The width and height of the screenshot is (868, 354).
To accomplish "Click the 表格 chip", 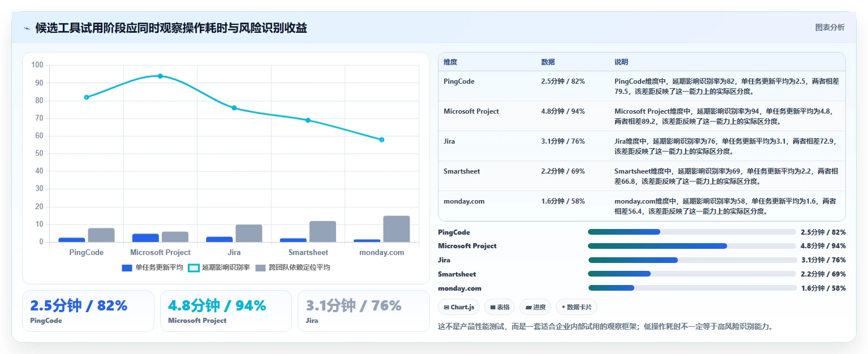I will 499,307.
